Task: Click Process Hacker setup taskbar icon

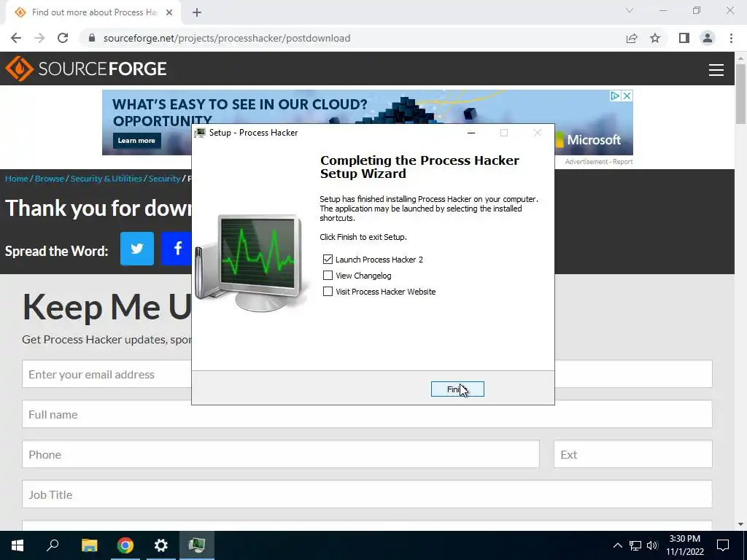Action: (197, 545)
